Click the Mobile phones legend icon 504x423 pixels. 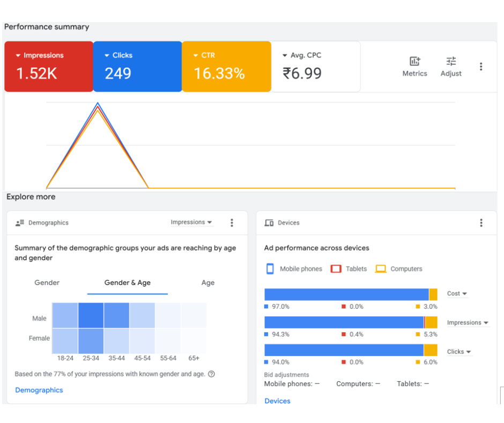coord(270,269)
